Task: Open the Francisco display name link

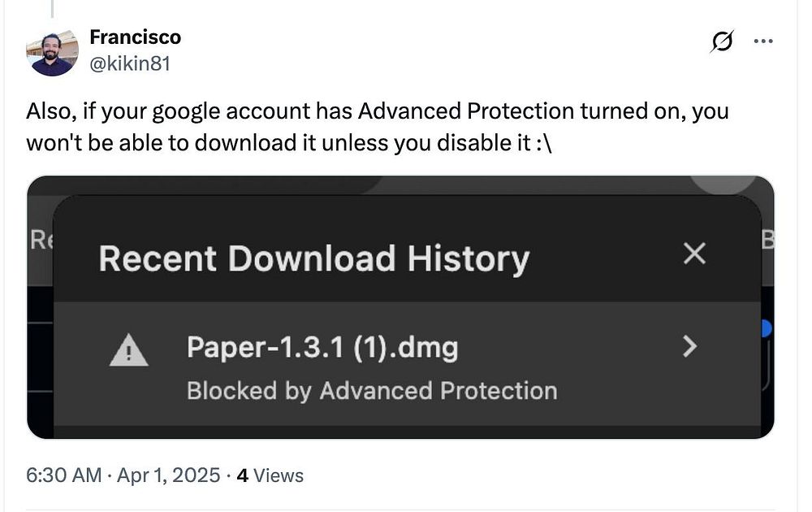Action: tap(135, 37)
